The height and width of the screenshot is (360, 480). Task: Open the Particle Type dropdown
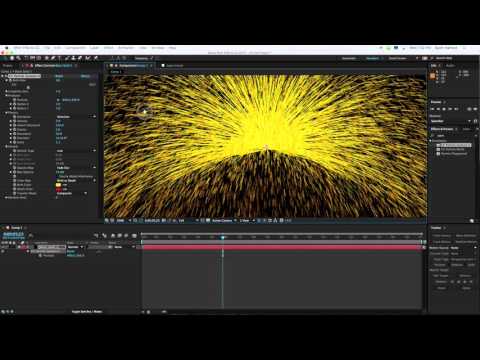(x=76, y=151)
